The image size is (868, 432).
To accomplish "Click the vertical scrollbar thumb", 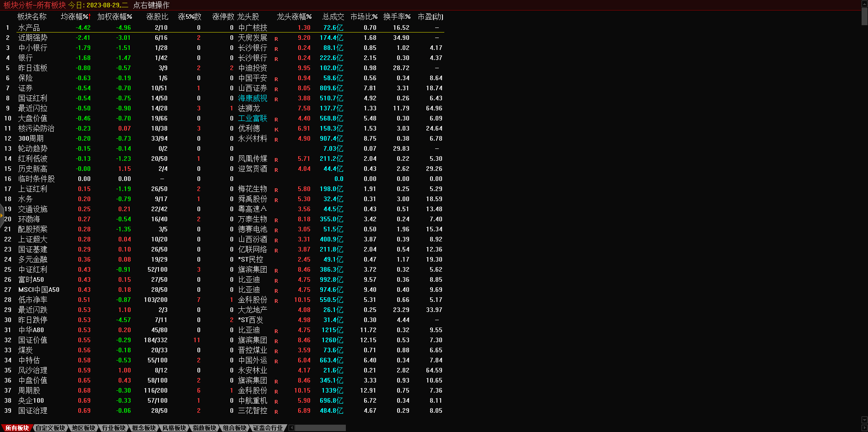I will click(x=864, y=16).
